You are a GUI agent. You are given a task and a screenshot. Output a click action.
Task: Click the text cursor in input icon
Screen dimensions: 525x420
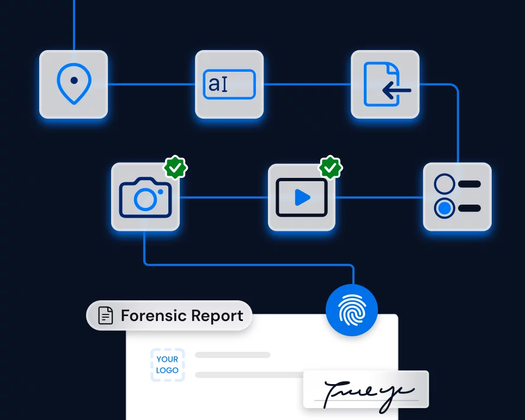[x=224, y=84]
